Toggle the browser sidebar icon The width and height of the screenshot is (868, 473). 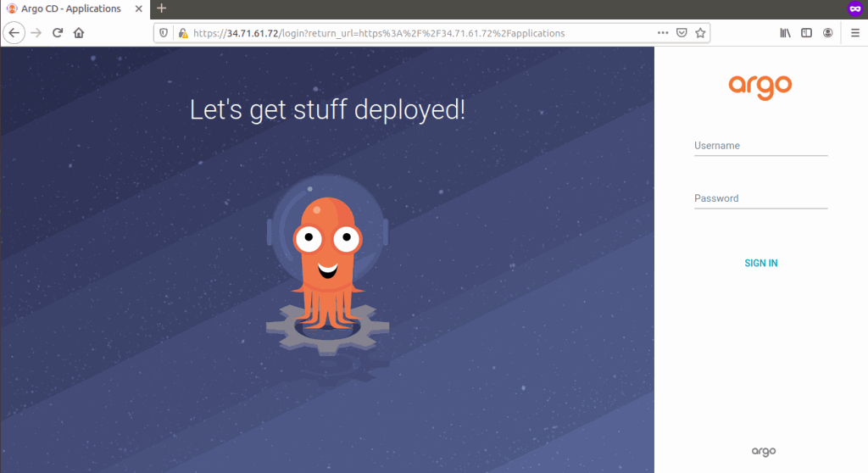807,33
